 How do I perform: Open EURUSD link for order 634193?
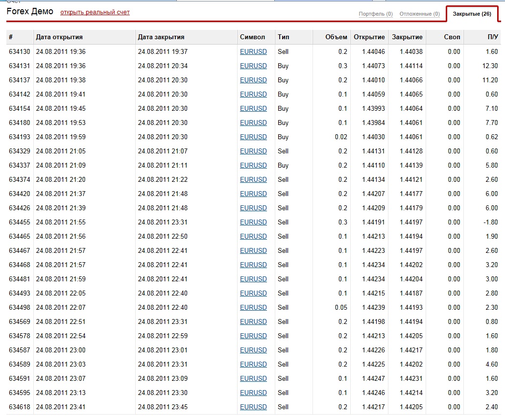click(253, 137)
